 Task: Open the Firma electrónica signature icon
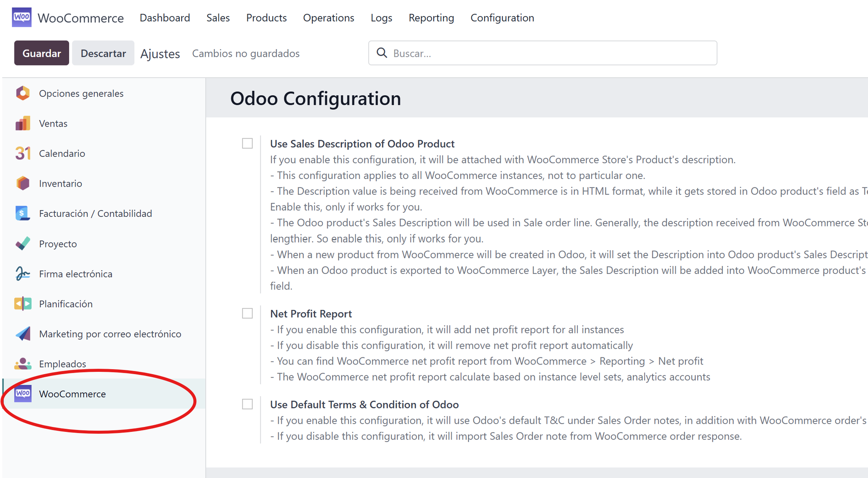23,274
